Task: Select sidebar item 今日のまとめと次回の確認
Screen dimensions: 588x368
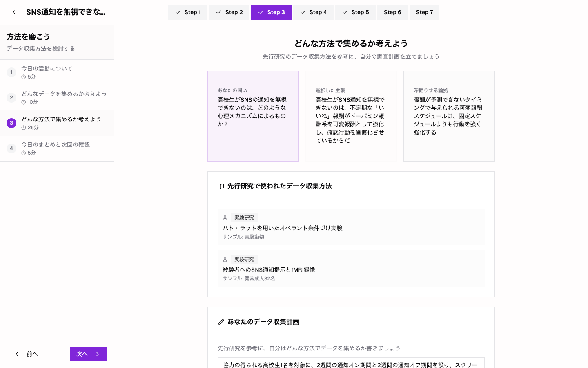Action: [x=57, y=148]
